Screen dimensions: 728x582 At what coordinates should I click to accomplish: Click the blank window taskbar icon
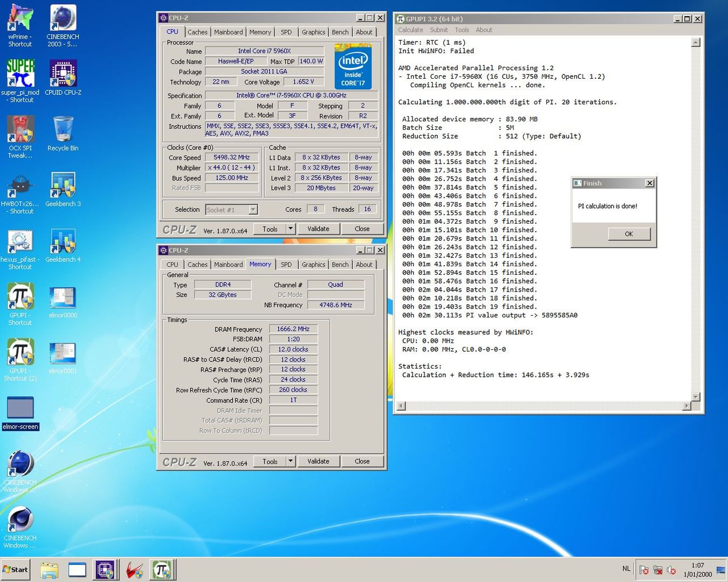click(x=77, y=570)
